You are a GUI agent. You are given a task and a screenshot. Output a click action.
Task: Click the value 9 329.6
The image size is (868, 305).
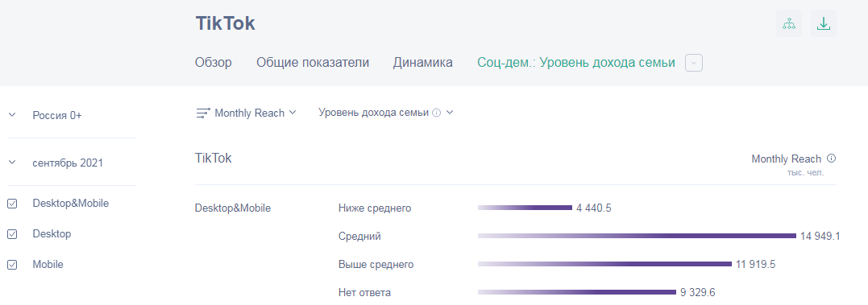click(698, 292)
